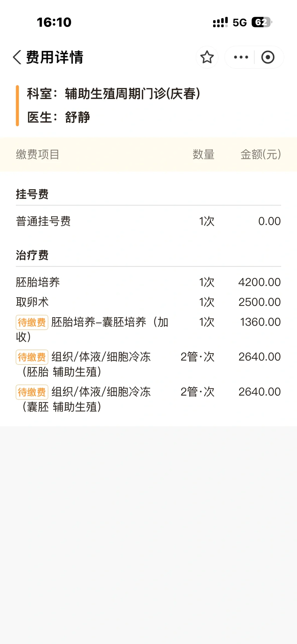Tap the doctor name 舒静
Viewport: 297px width, 644px height.
pos(78,117)
